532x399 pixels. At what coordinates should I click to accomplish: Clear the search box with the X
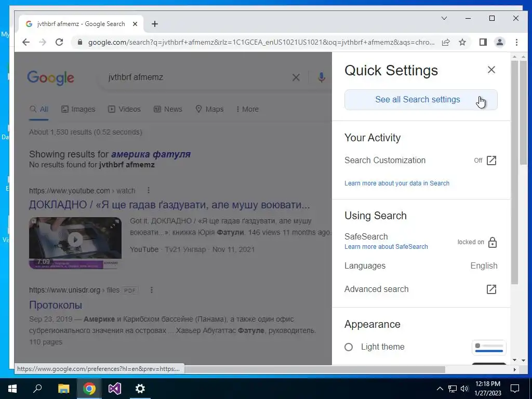click(296, 77)
